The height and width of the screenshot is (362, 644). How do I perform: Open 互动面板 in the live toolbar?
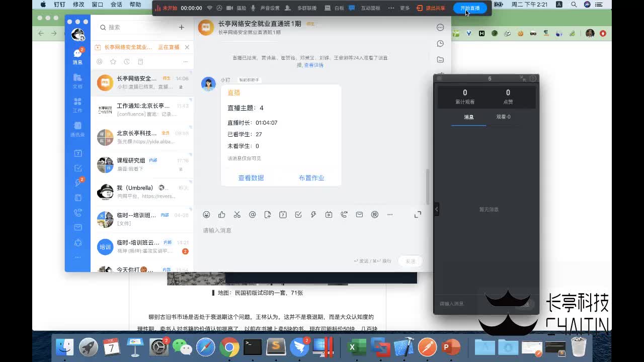point(365,8)
